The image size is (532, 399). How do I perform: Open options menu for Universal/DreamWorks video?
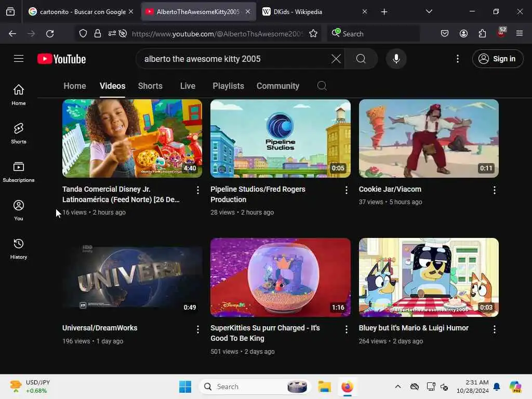pyautogui.click(x=198, y=329)
